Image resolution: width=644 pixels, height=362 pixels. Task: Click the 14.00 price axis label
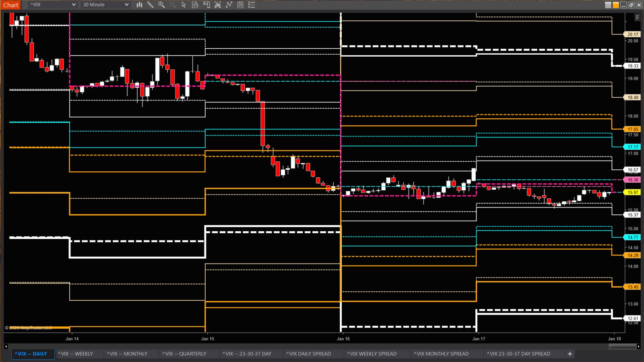633,266
